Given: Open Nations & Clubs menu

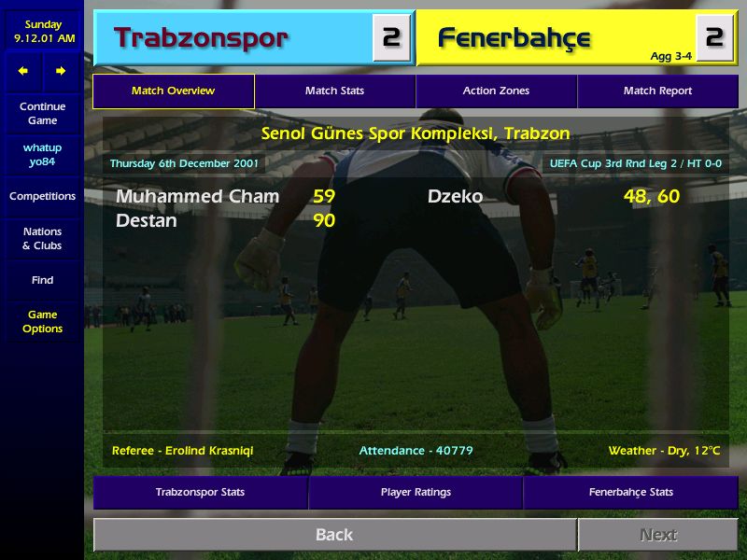Looking at the screenshot, I should tap(42, 239).
